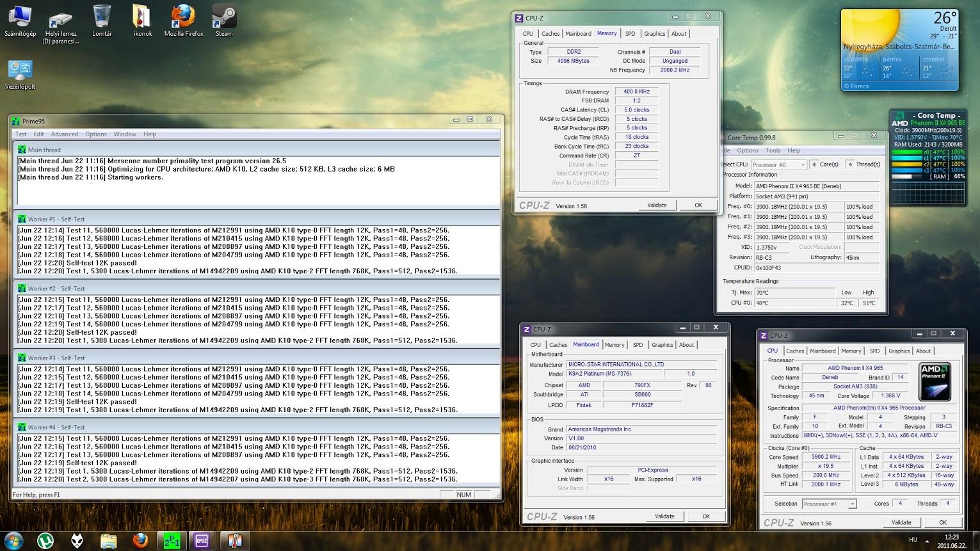Click the Worker #1 Self-Test window icon
980x551 pixels.
point(22,219)
